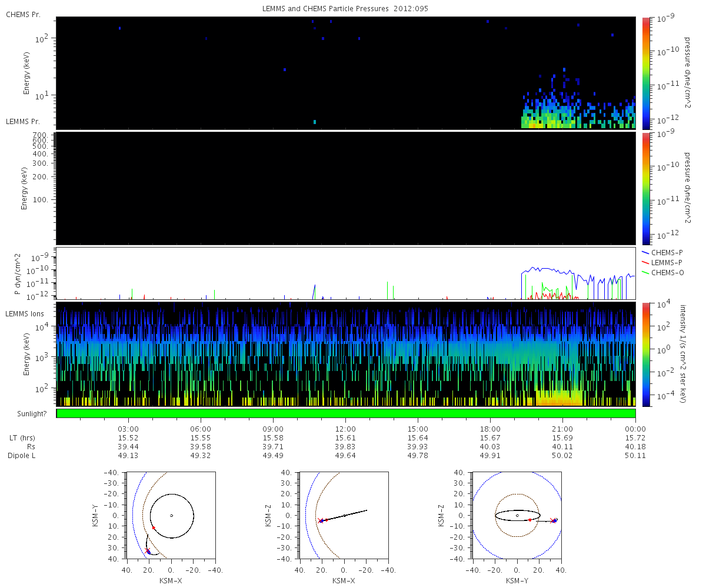Click the 18:00 time tick label

pos(491,429)
